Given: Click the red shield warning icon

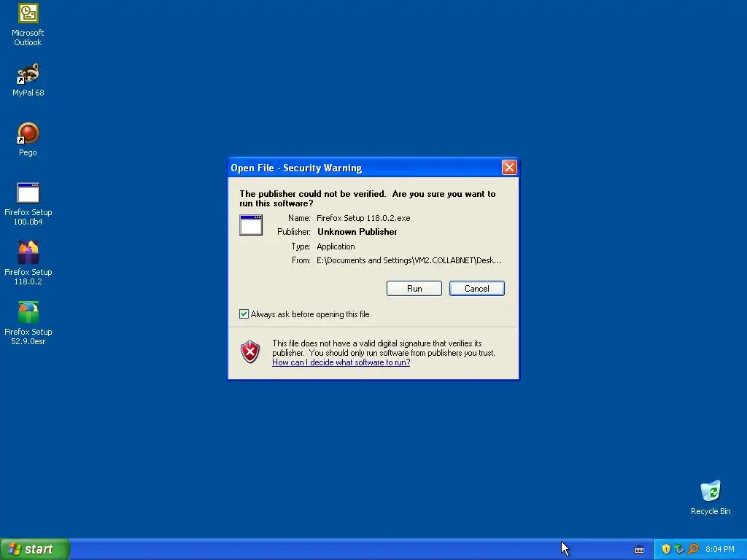Looking at the screenshot, I should (250, 352).
